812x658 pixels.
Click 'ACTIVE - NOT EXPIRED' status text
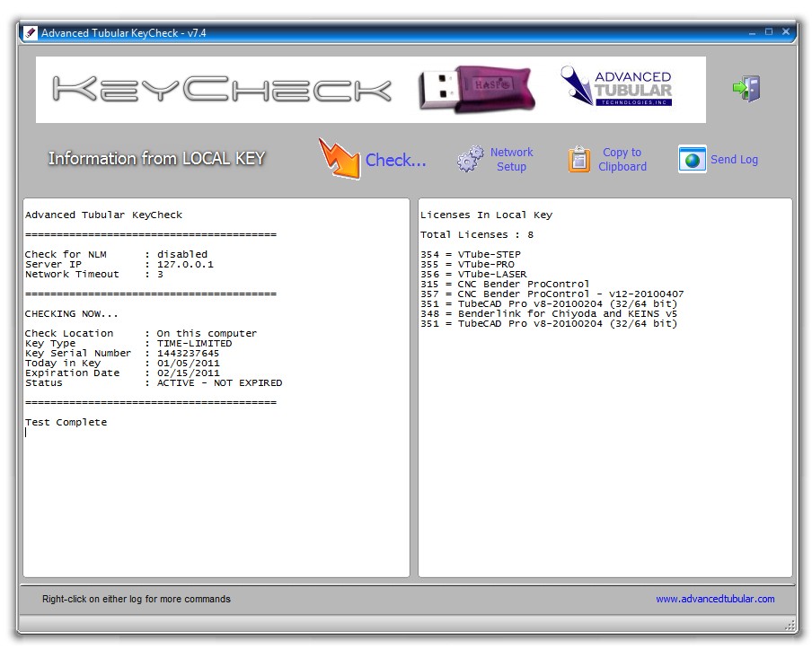point(219,382)
